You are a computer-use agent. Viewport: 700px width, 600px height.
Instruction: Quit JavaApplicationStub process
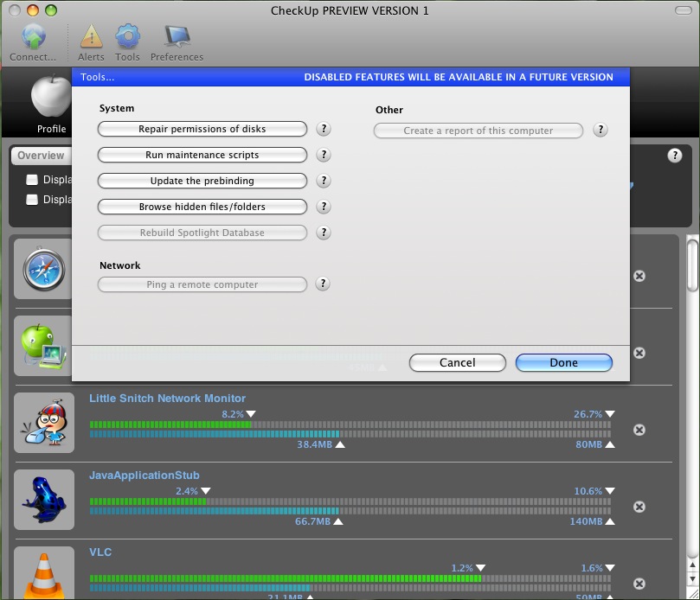(639, 507)
